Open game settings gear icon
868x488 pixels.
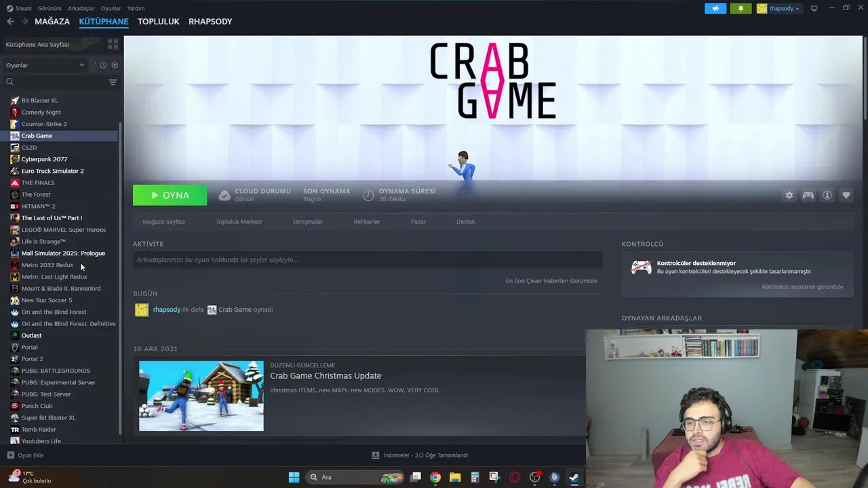point(789,195)
